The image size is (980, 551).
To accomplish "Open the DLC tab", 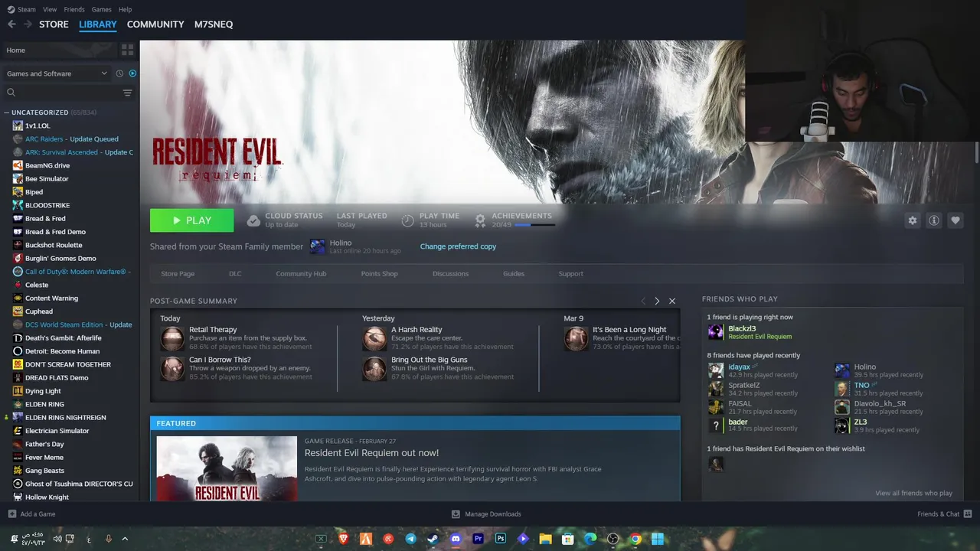I will tap(235, 274).
